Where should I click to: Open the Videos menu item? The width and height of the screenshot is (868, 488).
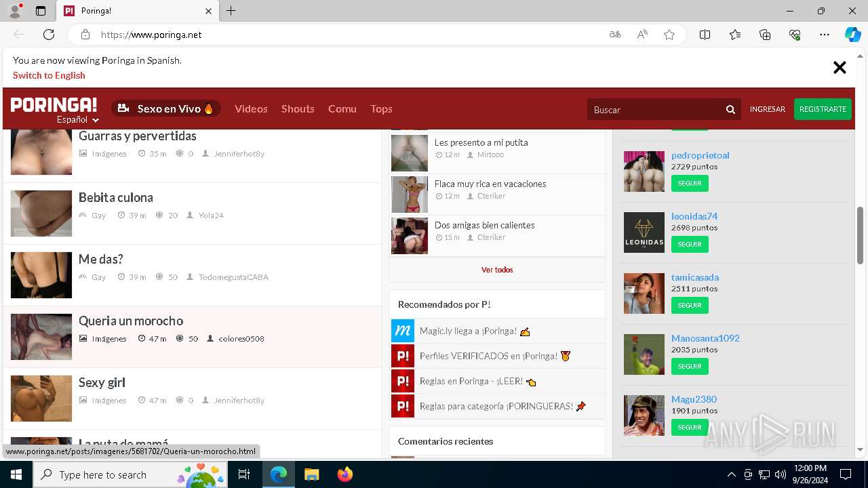pos(251,108)
